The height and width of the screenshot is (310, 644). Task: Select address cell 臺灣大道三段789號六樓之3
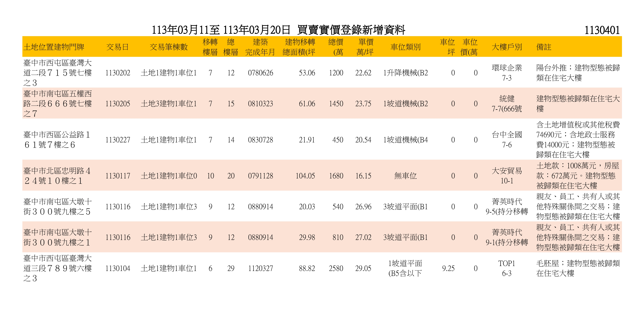(x=57, y=268)
